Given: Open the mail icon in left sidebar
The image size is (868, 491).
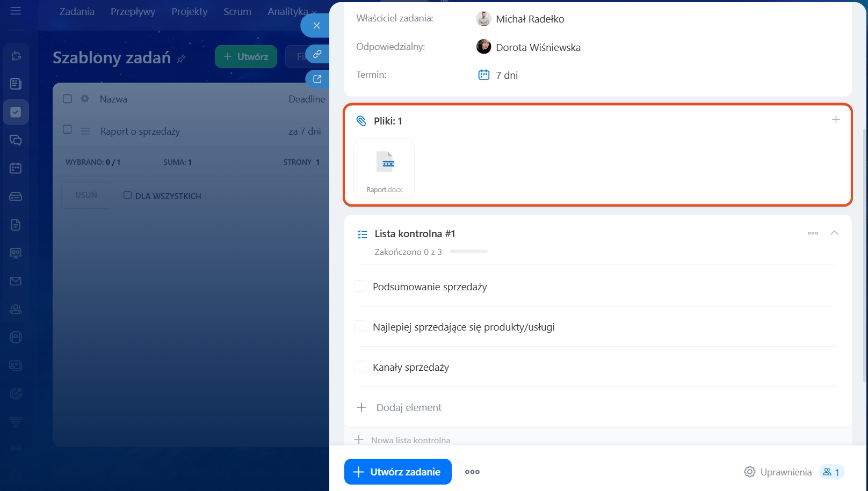Looking at the screenshot, I should [16, 281].
